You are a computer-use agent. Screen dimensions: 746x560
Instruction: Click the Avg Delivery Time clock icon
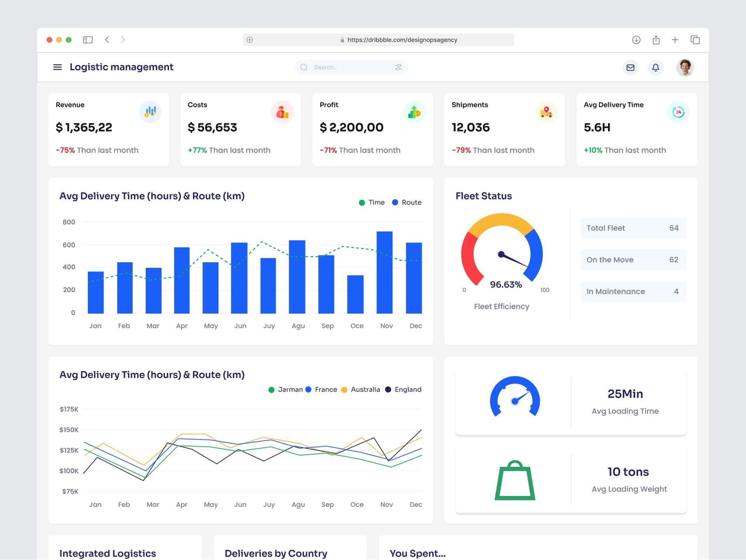677,112
